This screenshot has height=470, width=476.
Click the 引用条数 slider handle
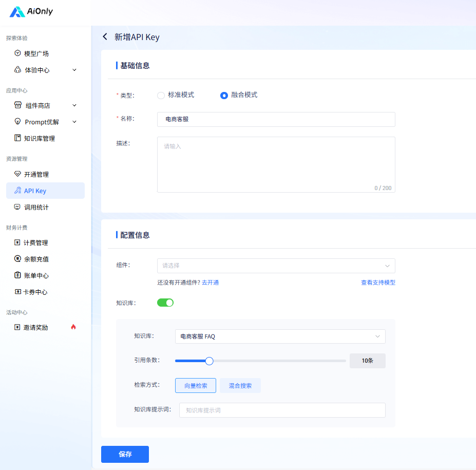pyautogui.click(x=209, y=361)
